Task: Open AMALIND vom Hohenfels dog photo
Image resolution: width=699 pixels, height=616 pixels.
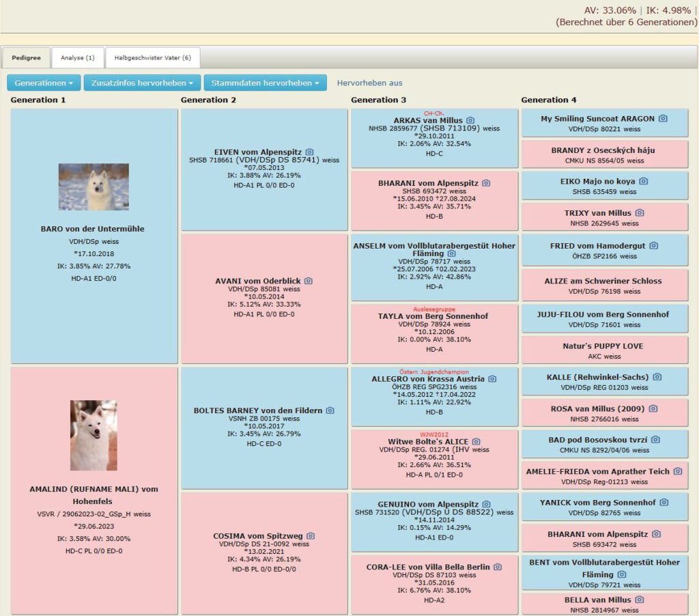Action: 94,435
